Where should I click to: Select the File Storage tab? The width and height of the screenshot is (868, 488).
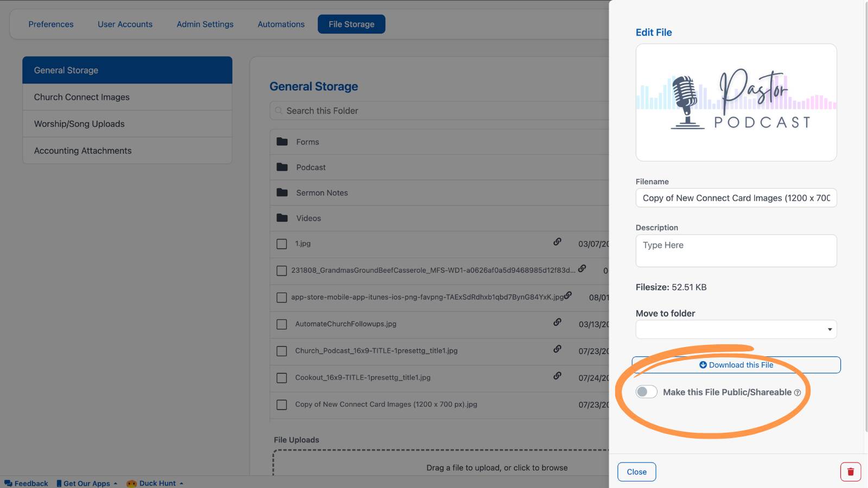coord(352,24)
